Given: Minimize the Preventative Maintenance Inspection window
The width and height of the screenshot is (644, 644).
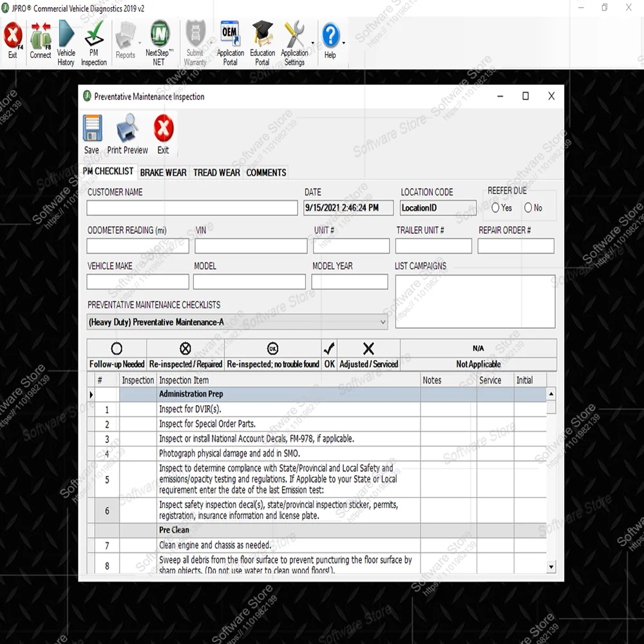Looking at the screenshot, I should [500, 96].
